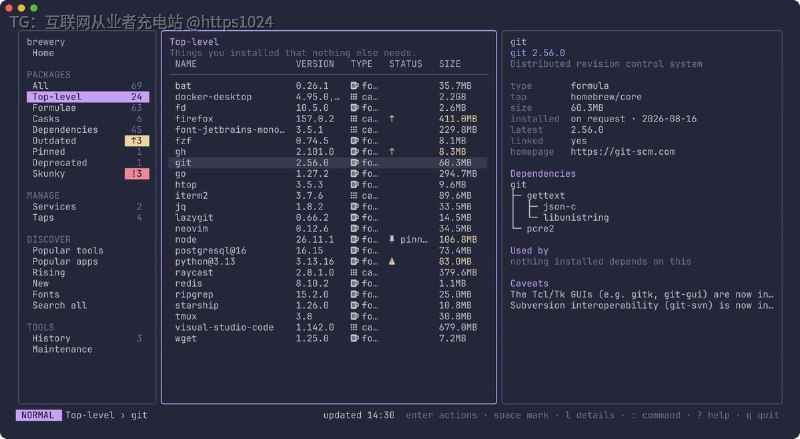Click the red Skunky warning badge
800x439 pixels.
point(137,174)
